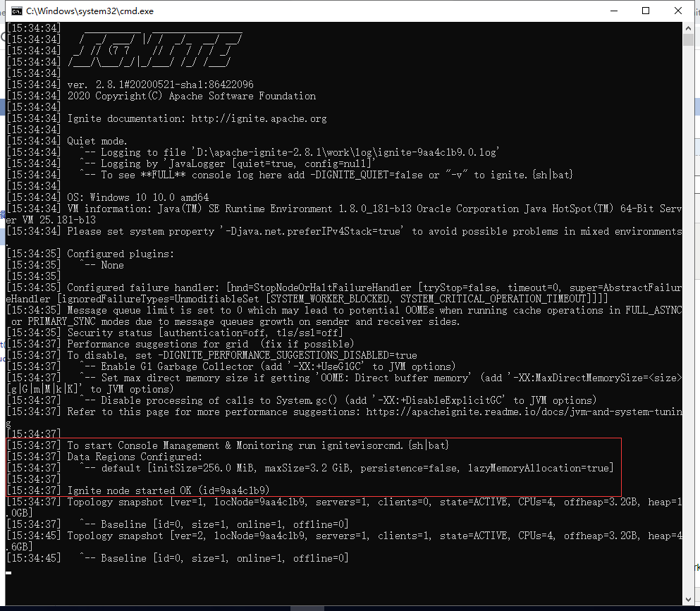The height and width of the screenshot is (611, 700).
Task: Click '2020 Copyright(C) Apache Software Foundation' line
Action: (x=192, y=96)
